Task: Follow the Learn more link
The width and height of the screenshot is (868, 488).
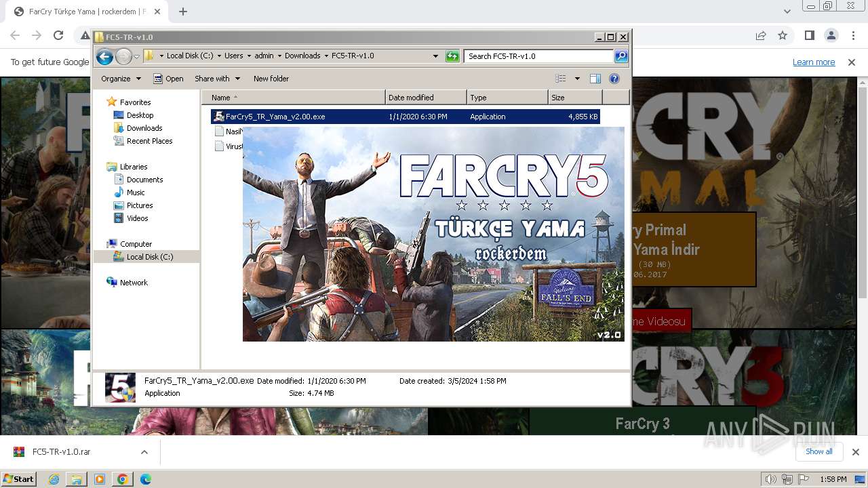Action: pyautogui.click(x=814, y=62)
